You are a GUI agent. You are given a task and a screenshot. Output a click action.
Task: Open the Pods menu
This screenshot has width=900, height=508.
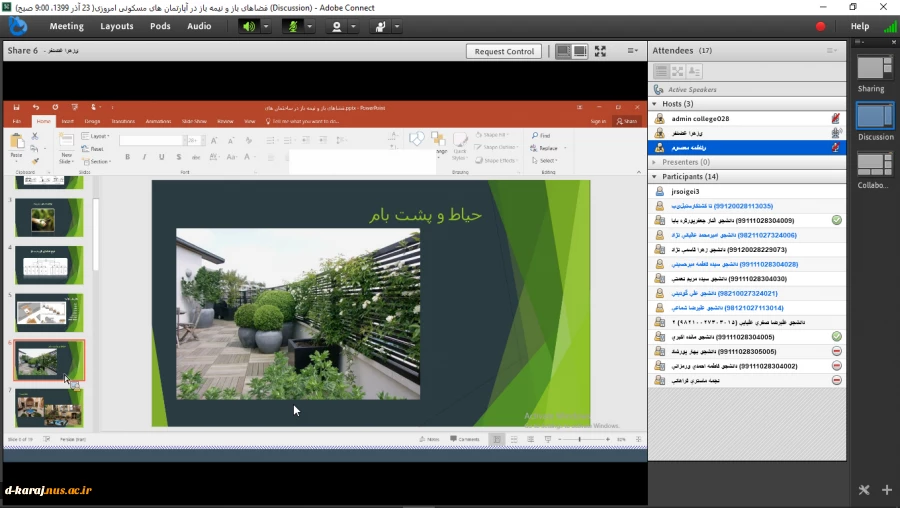(x=160, y=26)
